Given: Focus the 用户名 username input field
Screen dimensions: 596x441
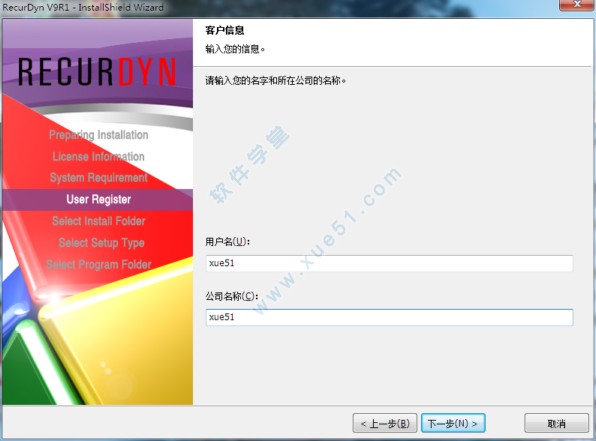Looking at the screenshot, I should tap(389, 263).
